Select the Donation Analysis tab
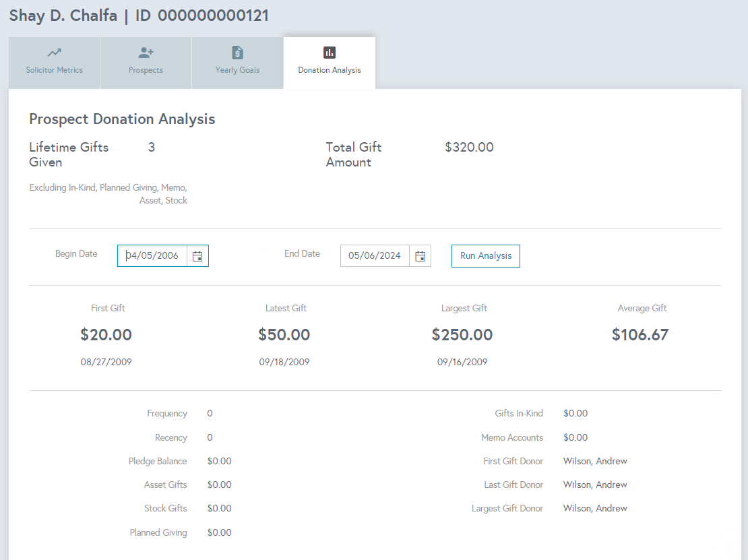 (329, 63)
